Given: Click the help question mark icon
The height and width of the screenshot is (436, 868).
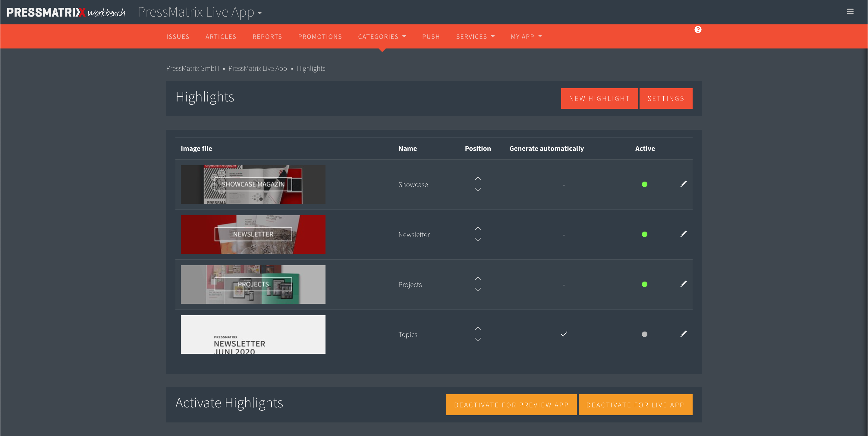Looking at the screenshot, I should [x=698, y=30].
